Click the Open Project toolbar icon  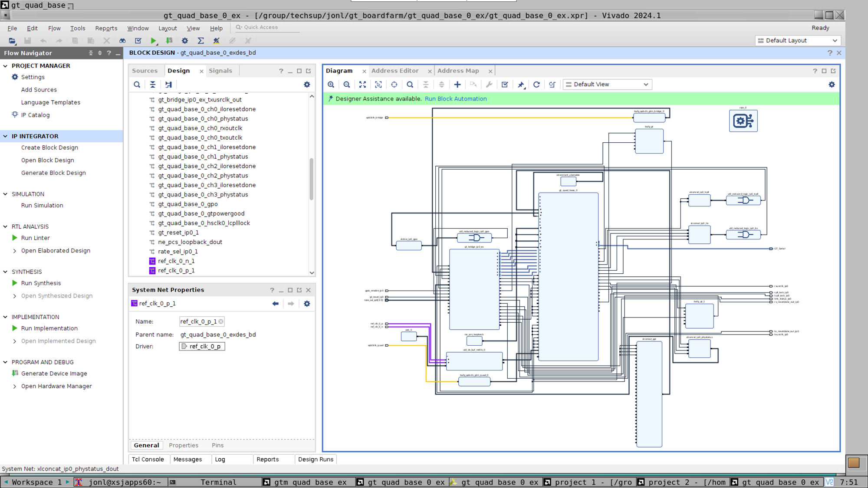coord(12,41)
